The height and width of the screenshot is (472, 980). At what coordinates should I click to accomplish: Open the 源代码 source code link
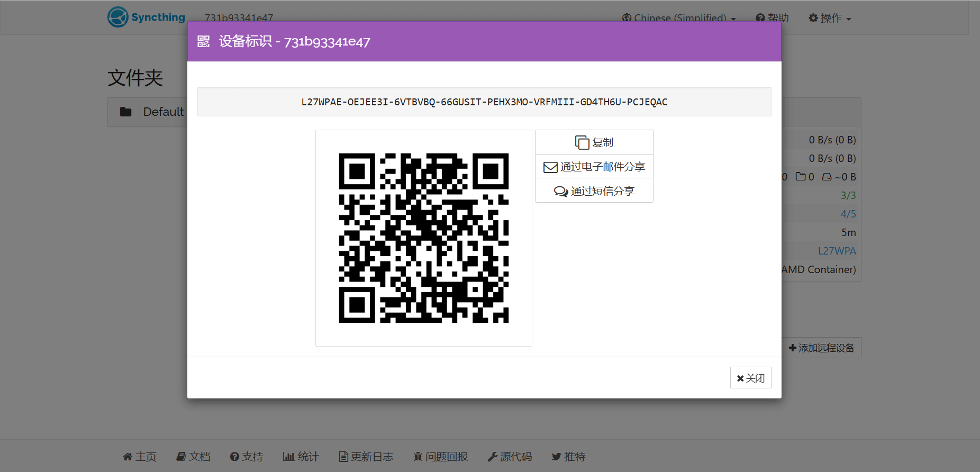point(510,456)
